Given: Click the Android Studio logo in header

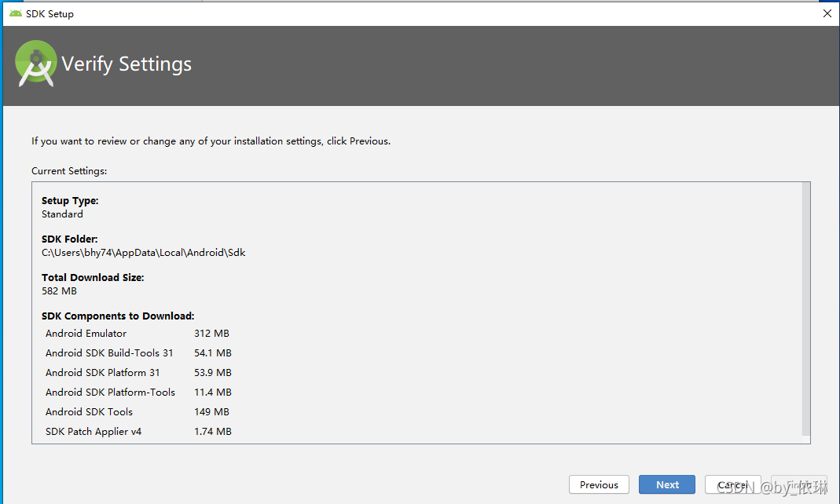Looking at the screenshot, I should click(36, 64).
